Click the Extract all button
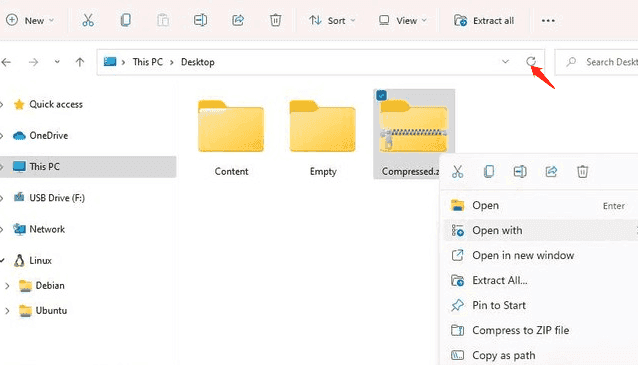The height and width of the screenshot is (365, 638). 484,20
